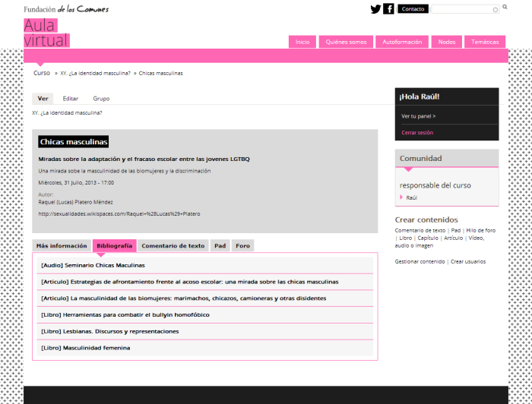Create a Capítulo content
The image size is (532, 404).
point(428,238)
